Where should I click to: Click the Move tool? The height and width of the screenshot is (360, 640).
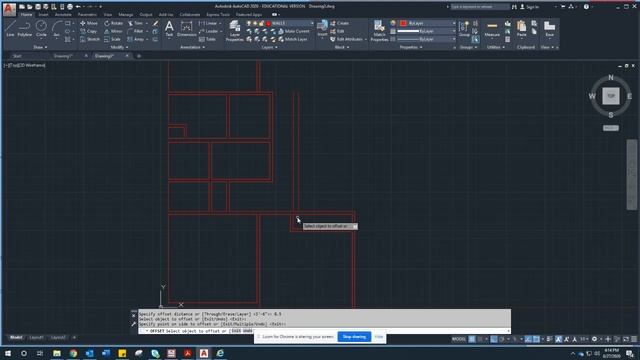click(x=89, y=23)
